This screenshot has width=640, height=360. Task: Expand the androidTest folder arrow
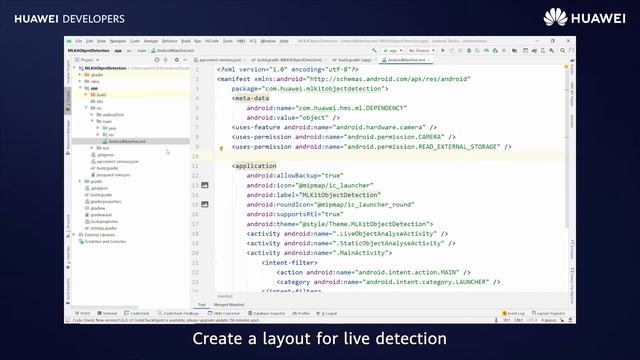(x=92, y=115)
